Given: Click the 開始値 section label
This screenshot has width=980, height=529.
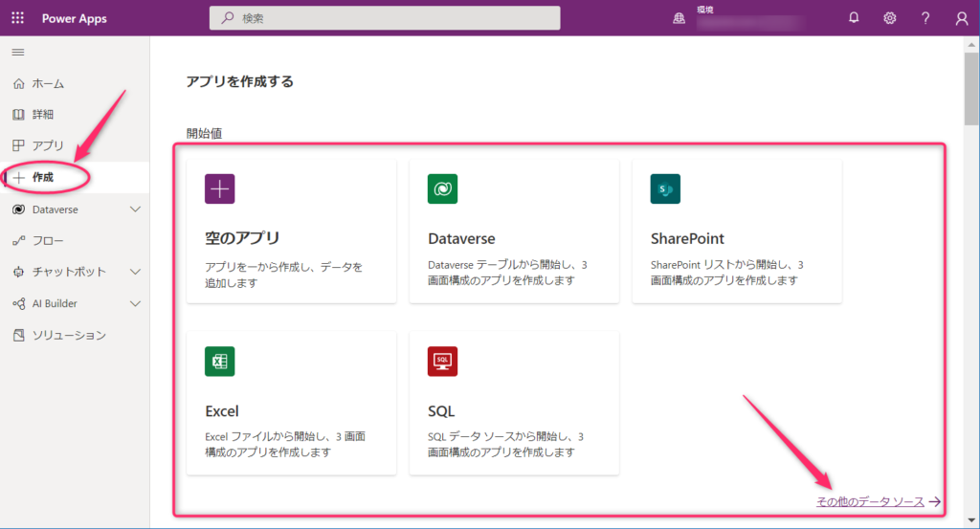Looking at the screenshot, I should [204, 133].
